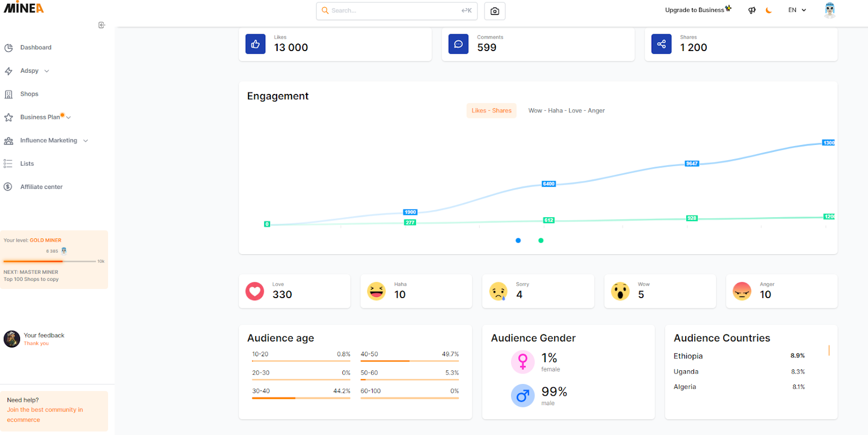The width and height of the screenshot is (868, 435).
Task: Click the female gender symbol icon
Action: (523, 362)
